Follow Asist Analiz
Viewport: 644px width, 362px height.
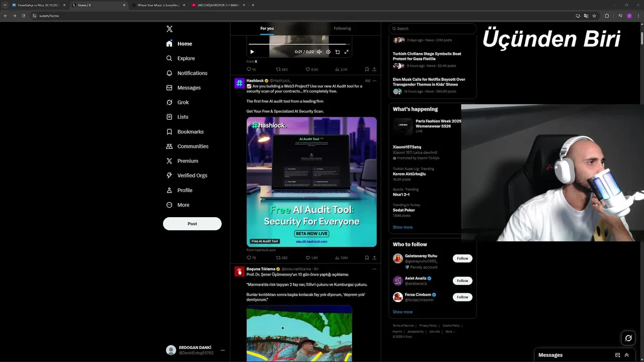tap(462, 281)
